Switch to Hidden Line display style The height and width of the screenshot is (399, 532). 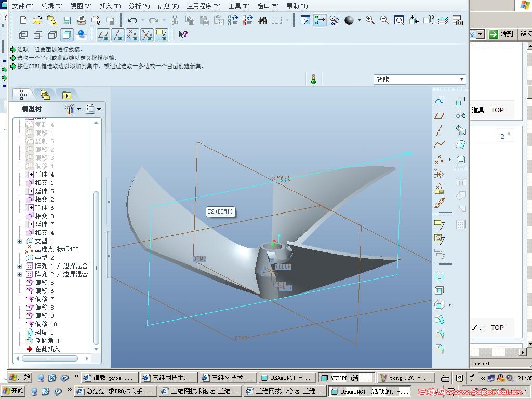point(37,35)
